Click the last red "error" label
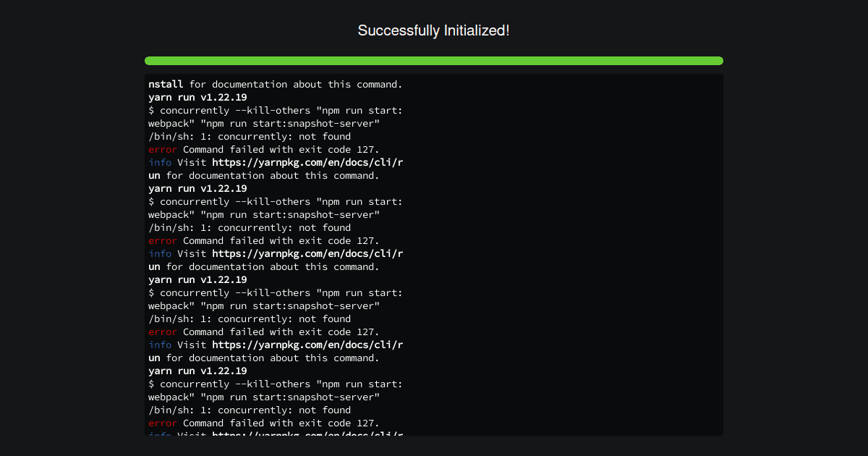Screen dimensions: 868x456 pyautogui.click(x=163, y=423)
